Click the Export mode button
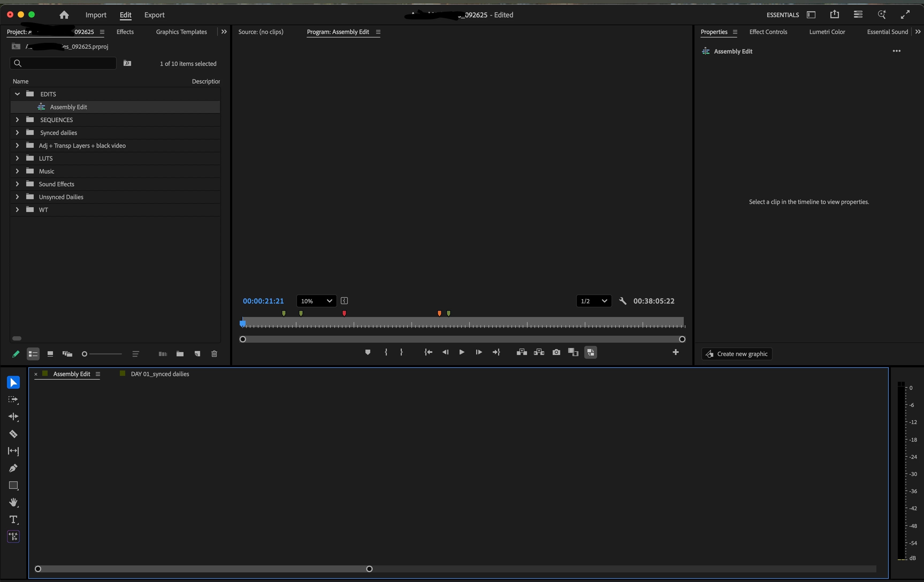 [x=154, y=15]
